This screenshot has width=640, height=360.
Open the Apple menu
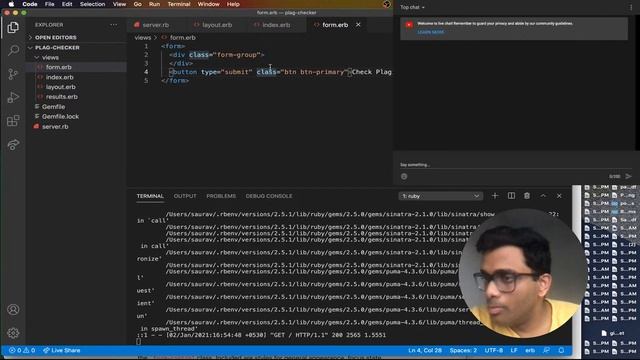tap(11, 4)
